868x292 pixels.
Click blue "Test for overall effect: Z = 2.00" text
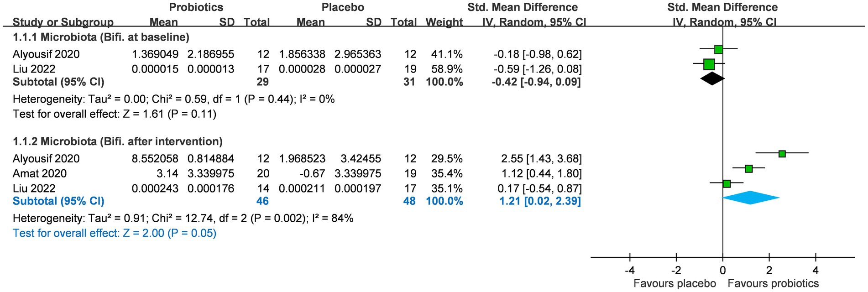click(x=115, y=233)
